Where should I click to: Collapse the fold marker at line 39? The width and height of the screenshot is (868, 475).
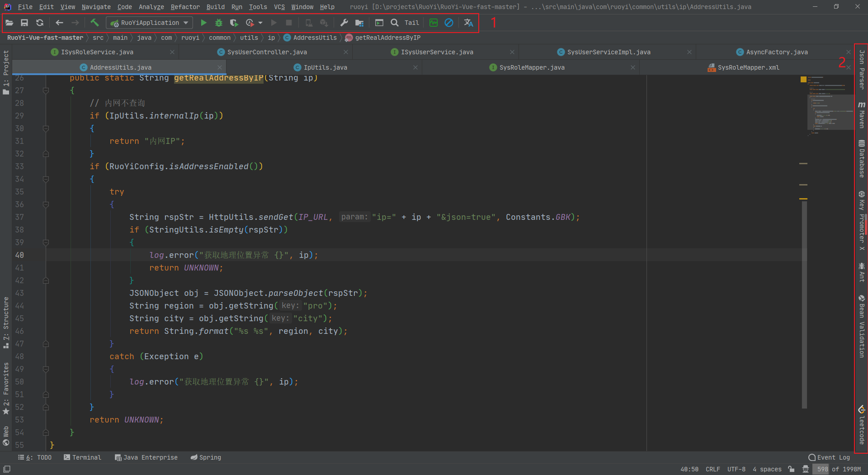(46, 242)
